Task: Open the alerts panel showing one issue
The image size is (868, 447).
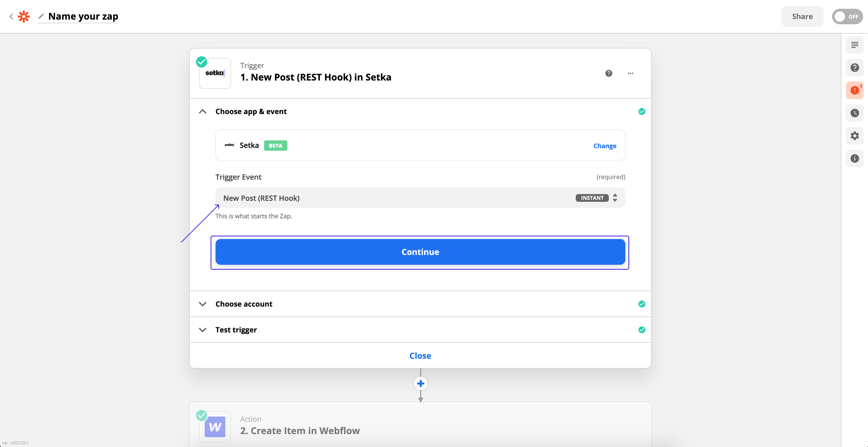Action: 855,90
